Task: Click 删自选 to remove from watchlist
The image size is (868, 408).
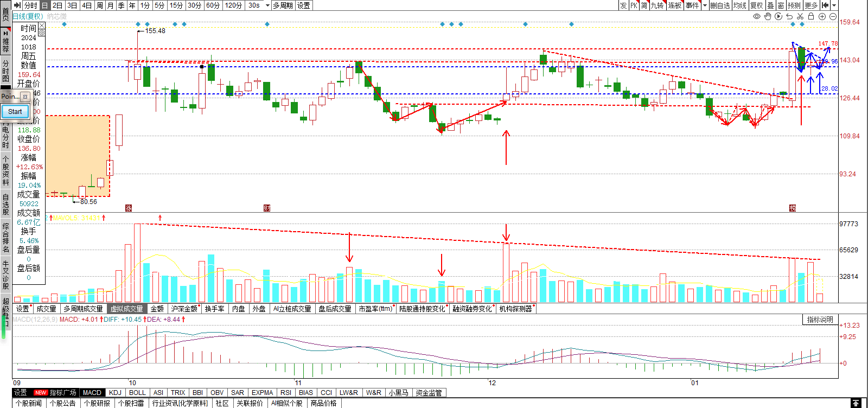Action: click(x=720, y=5)
